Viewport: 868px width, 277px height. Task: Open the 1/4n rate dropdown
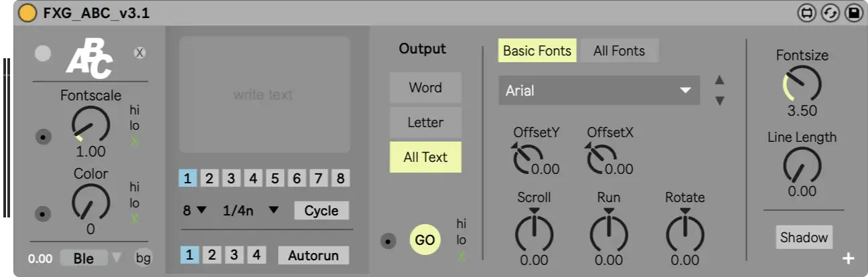[250, 211]
